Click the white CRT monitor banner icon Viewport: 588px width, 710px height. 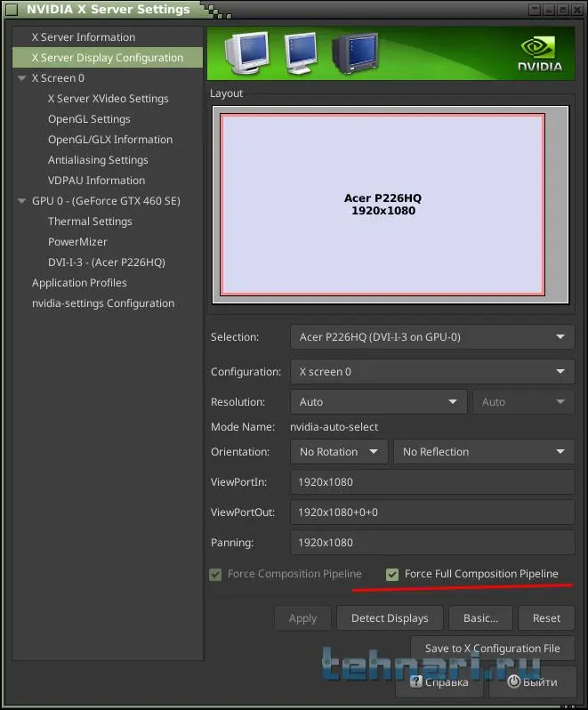coord(247,53)
